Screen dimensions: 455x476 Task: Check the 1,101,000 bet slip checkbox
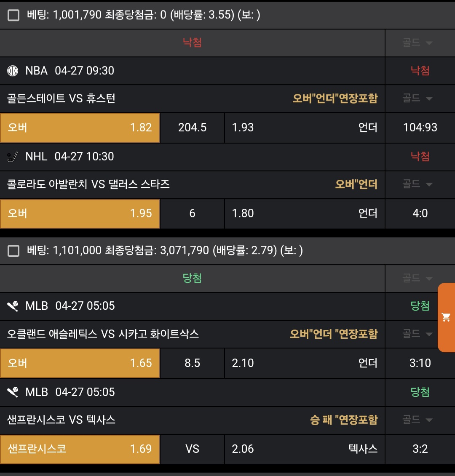tap(14, 251)
